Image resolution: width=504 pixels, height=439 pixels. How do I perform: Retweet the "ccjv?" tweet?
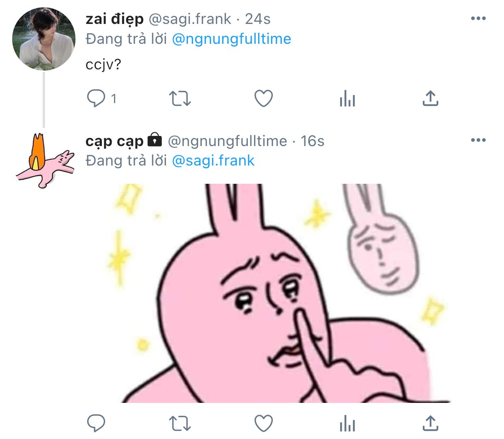pyautogui.click(x=179, y=98)
